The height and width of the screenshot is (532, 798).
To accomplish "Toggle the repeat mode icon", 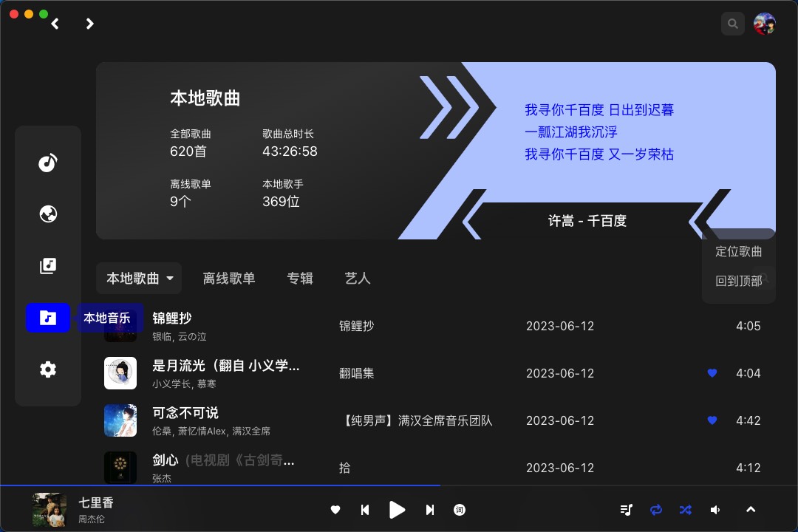I will tap(655, 510).
